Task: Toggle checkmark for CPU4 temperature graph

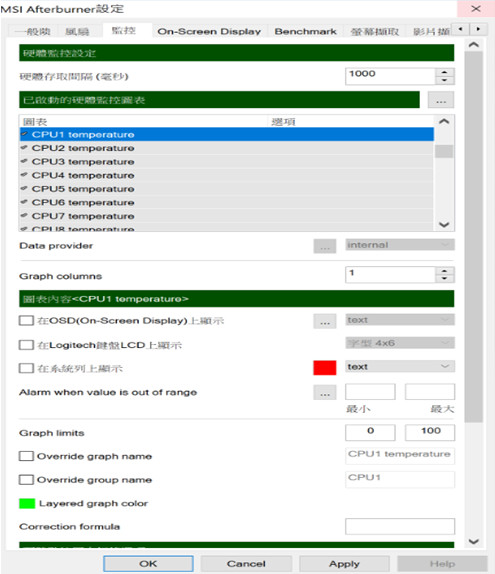Action: tap(24, 175)
